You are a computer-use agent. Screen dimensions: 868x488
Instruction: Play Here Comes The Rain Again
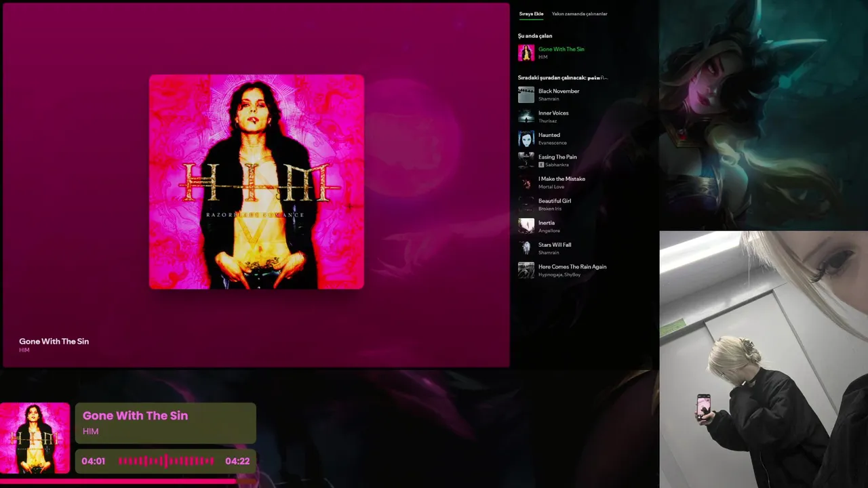572,266
